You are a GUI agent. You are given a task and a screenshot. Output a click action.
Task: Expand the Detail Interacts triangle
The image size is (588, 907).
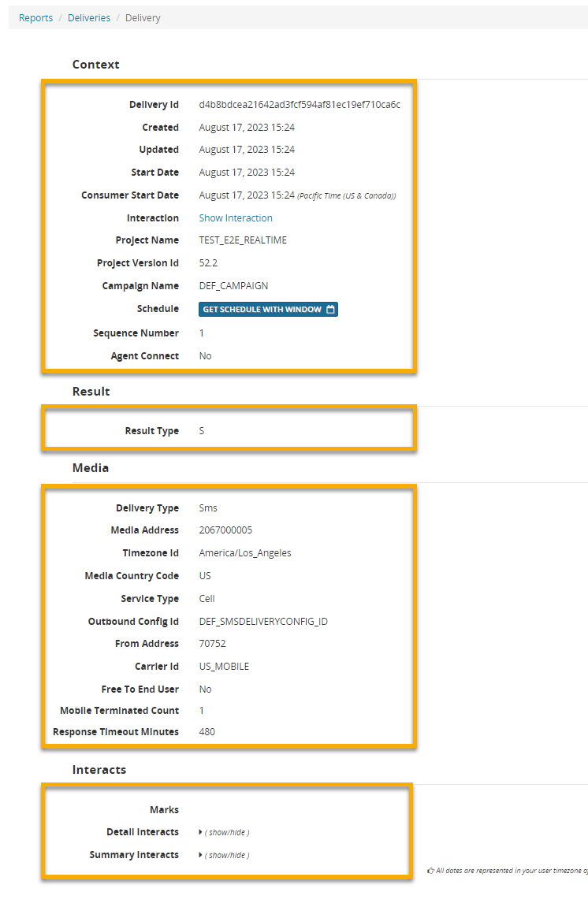pos(201,832)
